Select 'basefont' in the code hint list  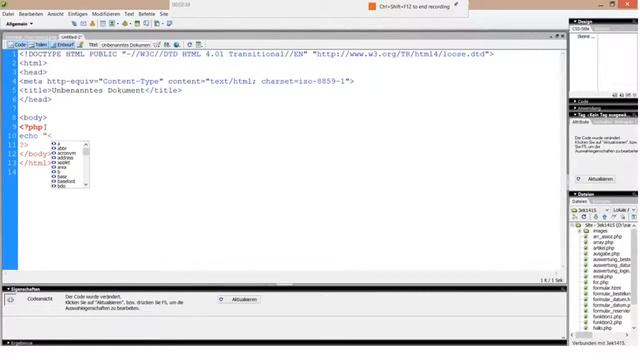pos(67,181)
